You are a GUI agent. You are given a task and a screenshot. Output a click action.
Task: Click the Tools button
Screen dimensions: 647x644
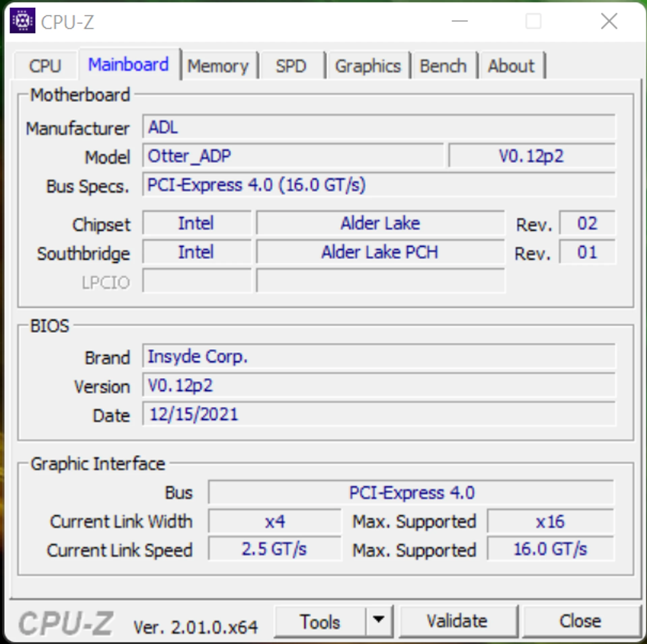coord(320,622)
